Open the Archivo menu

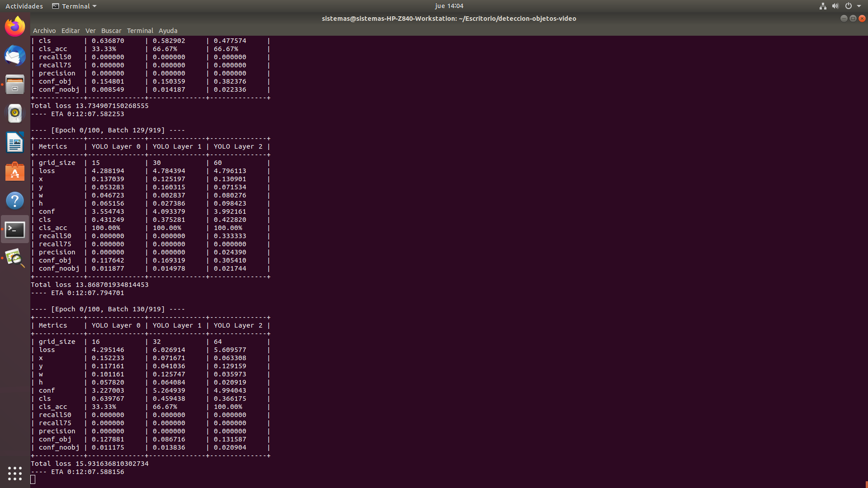point(44,31)
